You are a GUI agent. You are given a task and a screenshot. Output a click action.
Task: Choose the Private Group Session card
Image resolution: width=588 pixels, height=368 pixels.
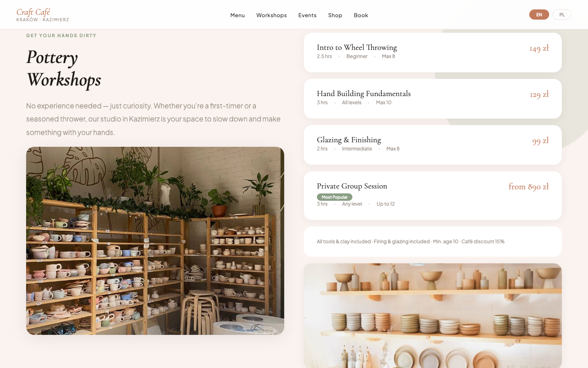[x=433, y=195]
